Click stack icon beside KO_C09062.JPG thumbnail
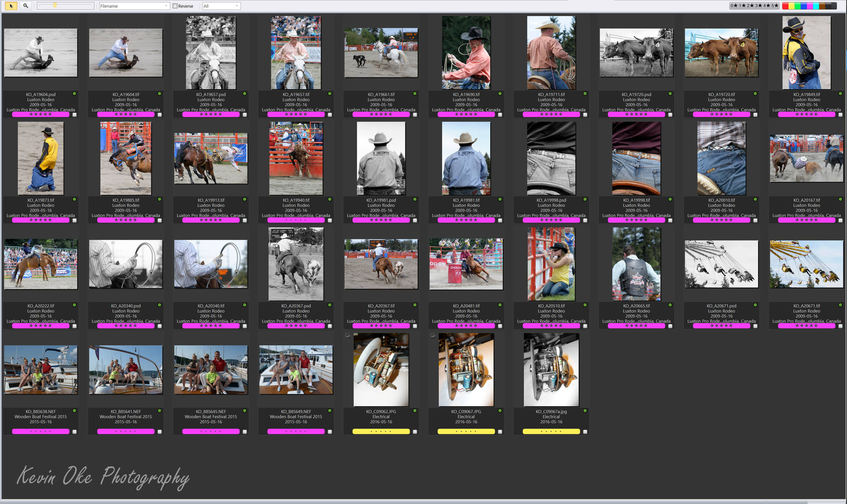 point(348,335)
